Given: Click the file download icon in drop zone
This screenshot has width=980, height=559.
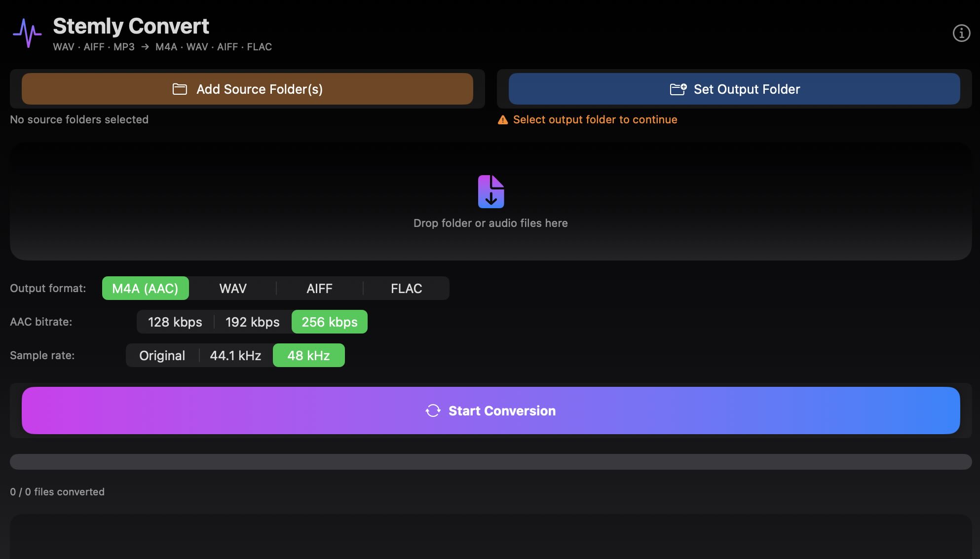Looking at the screenshot, I should [x=491, y=191].
